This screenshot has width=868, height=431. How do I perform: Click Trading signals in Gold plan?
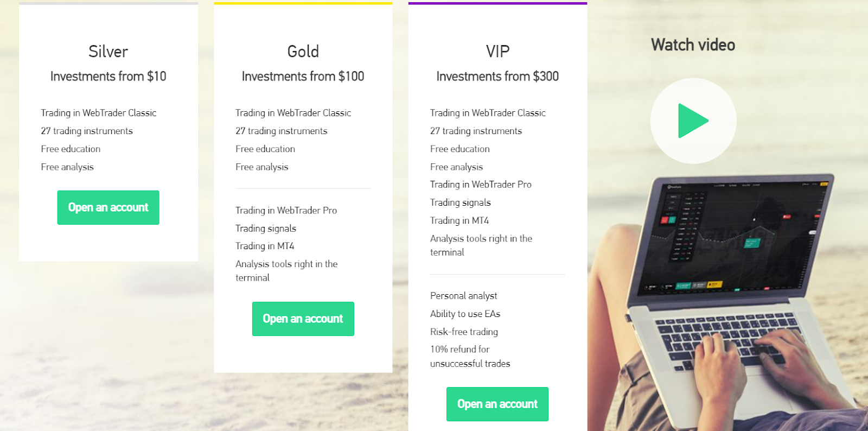point(266,229)
